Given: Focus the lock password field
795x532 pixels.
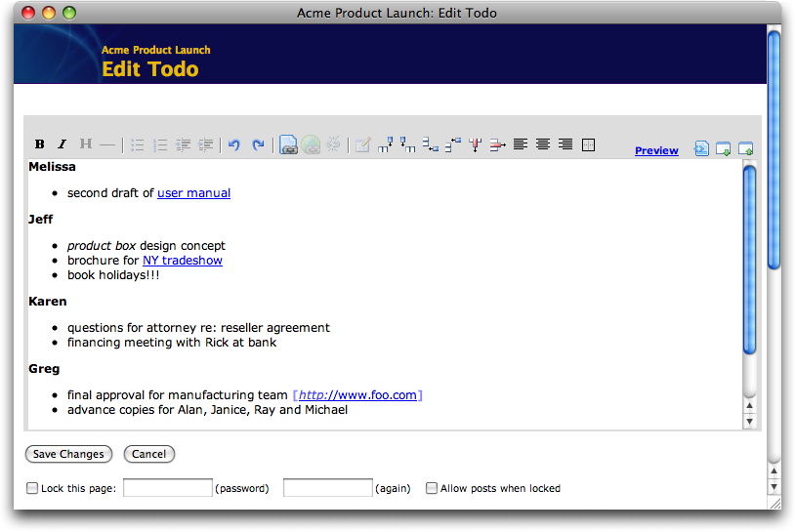Looking at the screenshot, I should (x=168, y=488).
